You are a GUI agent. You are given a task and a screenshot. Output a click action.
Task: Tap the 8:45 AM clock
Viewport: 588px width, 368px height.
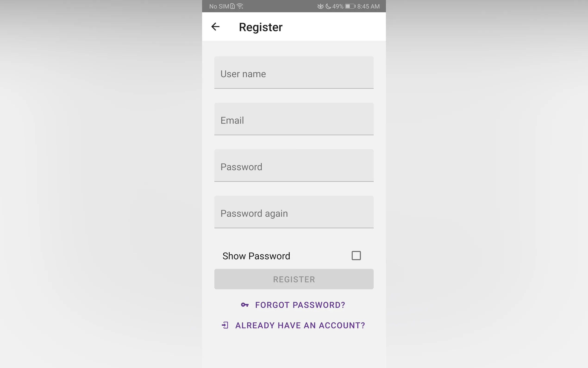368,6
